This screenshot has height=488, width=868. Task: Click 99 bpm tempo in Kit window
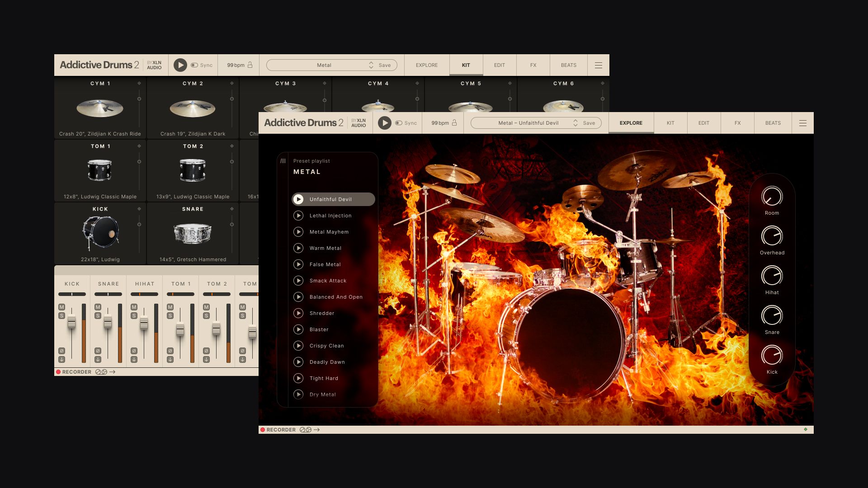click(236, 65)
